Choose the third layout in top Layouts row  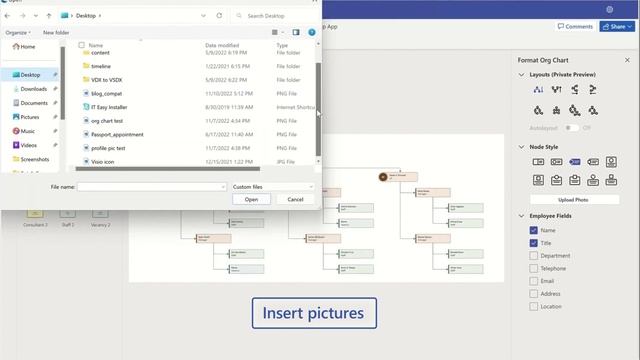(x=575, y=89)
